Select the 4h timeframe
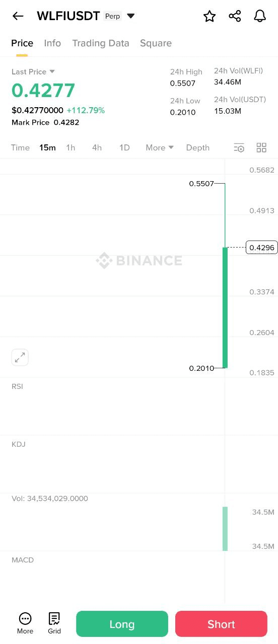This screenshot has width=278, height=644. coord(97,147)
